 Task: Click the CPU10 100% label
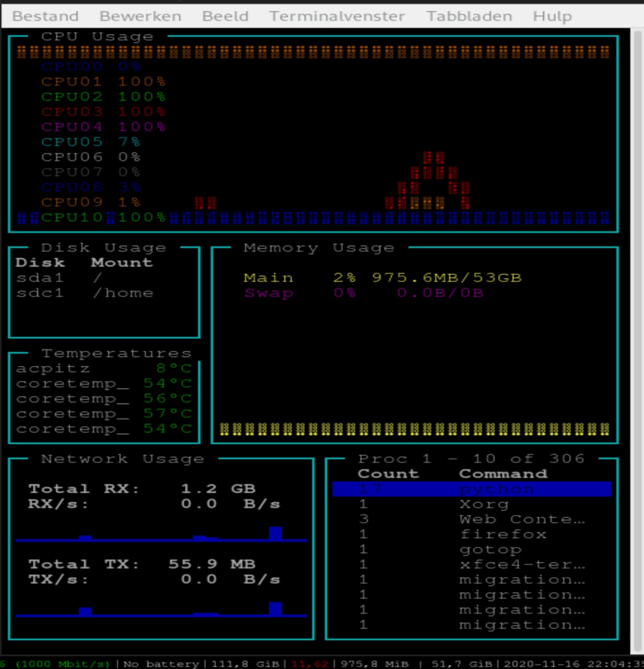pos(103,217)
